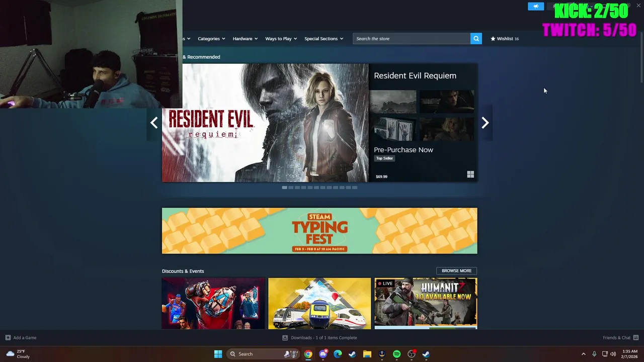The height and width of the screenshot is (362, 644).
Task: Open the HumanitZ 1.0 live event tile
Action: (x=426, y=304)
